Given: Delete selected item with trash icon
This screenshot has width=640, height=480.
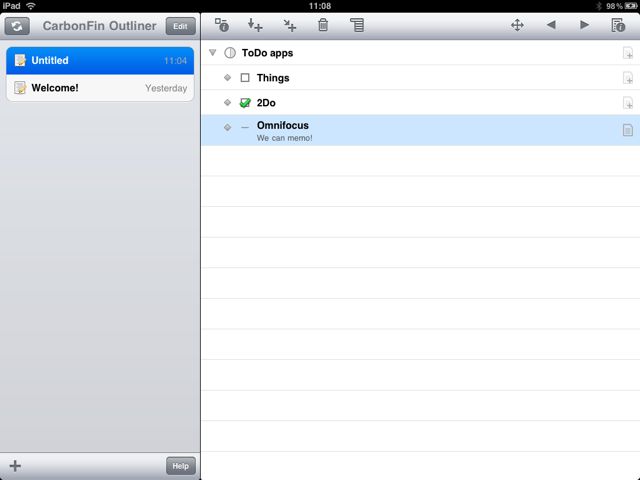Looking at the screenshot, I should 323,25.
